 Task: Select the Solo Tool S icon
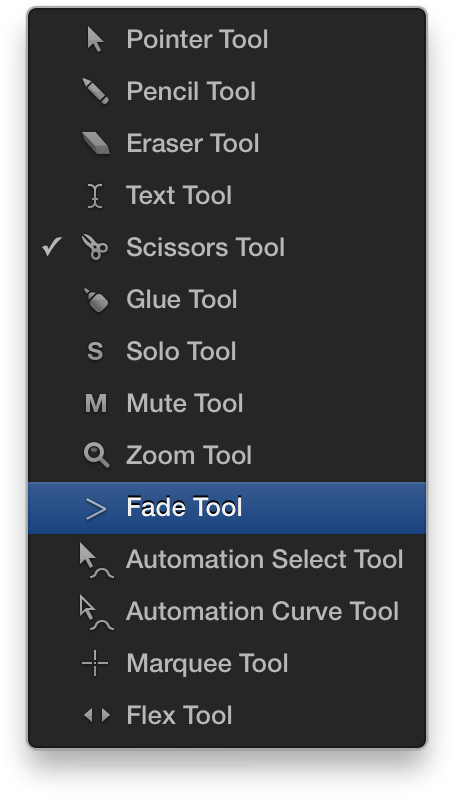coord(95,351)
